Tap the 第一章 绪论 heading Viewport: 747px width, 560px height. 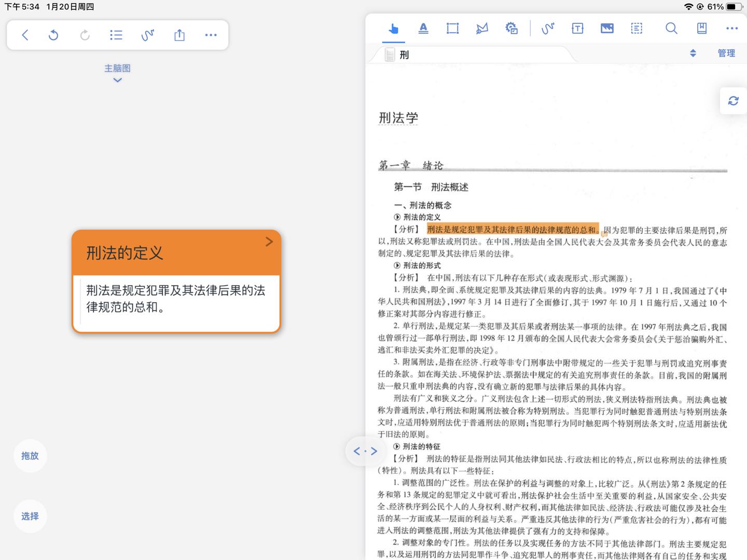(411, 165)
